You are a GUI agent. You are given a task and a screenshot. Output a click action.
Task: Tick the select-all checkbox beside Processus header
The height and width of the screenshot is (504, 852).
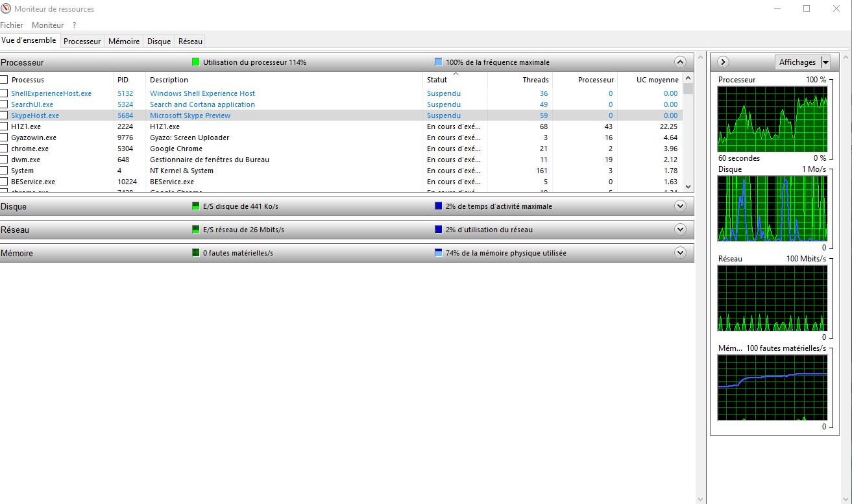(5, 80)
